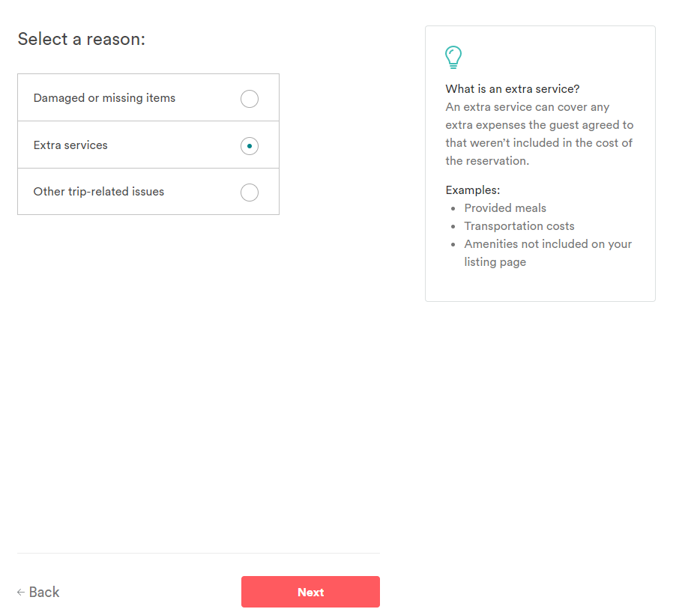
Task: Click the Extra services option text
Action: [x=70, y=145]
